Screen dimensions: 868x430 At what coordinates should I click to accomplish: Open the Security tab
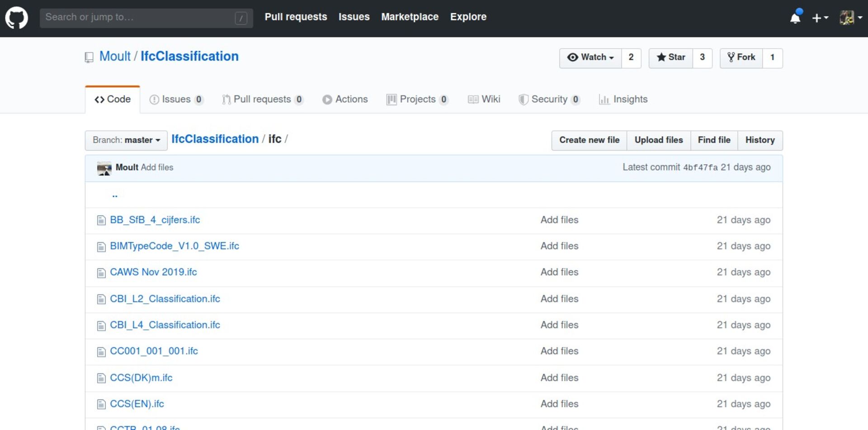click(x=549, y=99)
